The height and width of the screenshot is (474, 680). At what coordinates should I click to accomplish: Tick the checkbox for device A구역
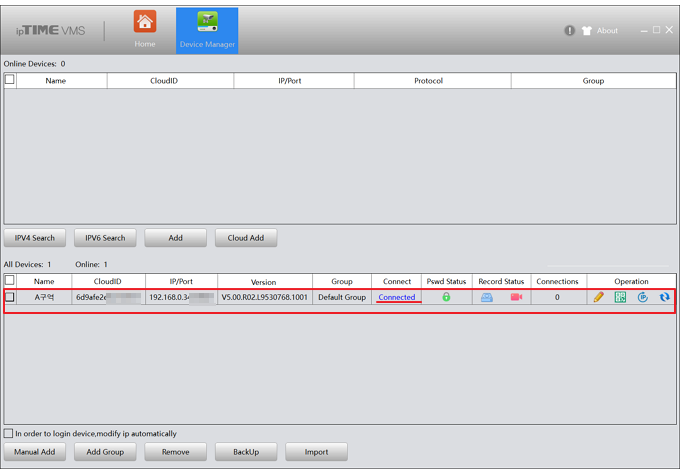point(10,297)
